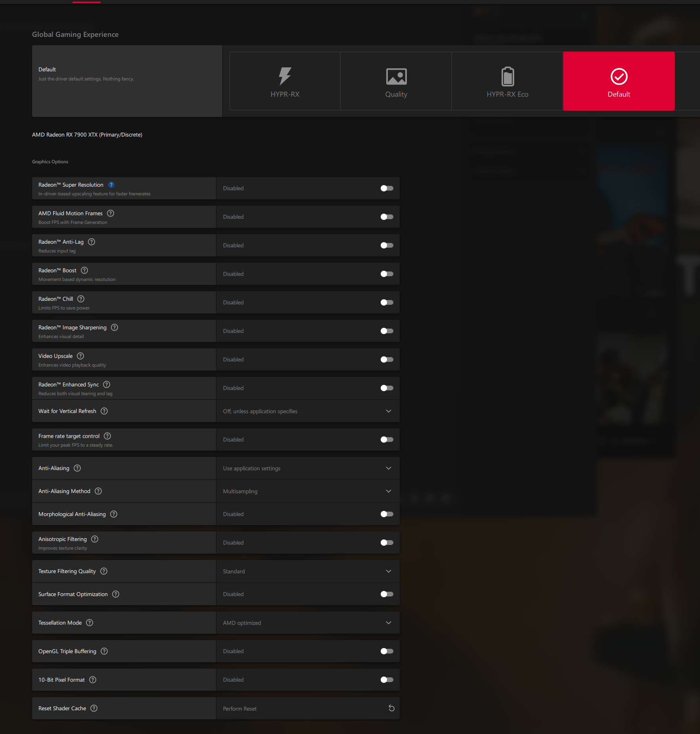The height and width of the screenshot is (734, 700).
Task: Click help icon beside Radeon Enhanced Sync
Action: 107,384
